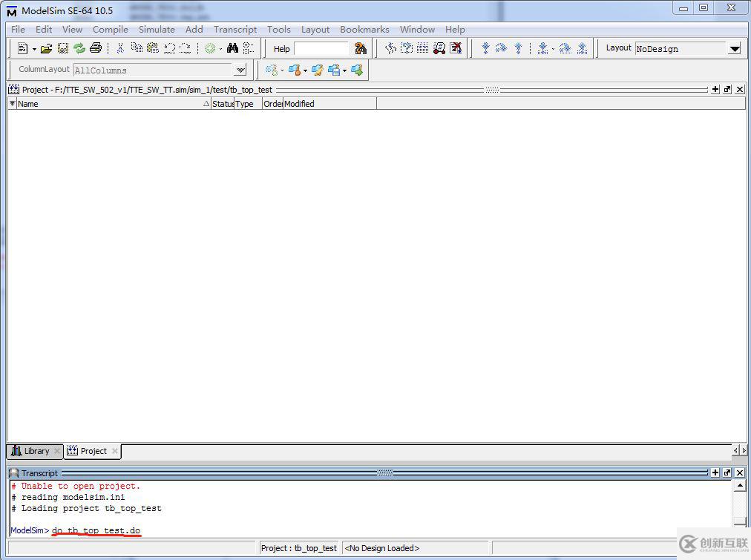The height and width of the screenshot is (560, 751).
Task: Open the Transcript menu
Action: point(235,29)
